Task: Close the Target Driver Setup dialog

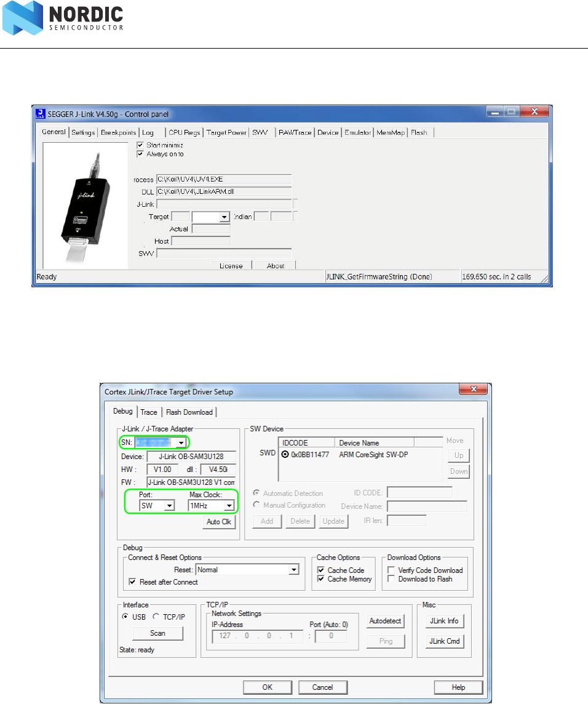Action: [474, 389]
